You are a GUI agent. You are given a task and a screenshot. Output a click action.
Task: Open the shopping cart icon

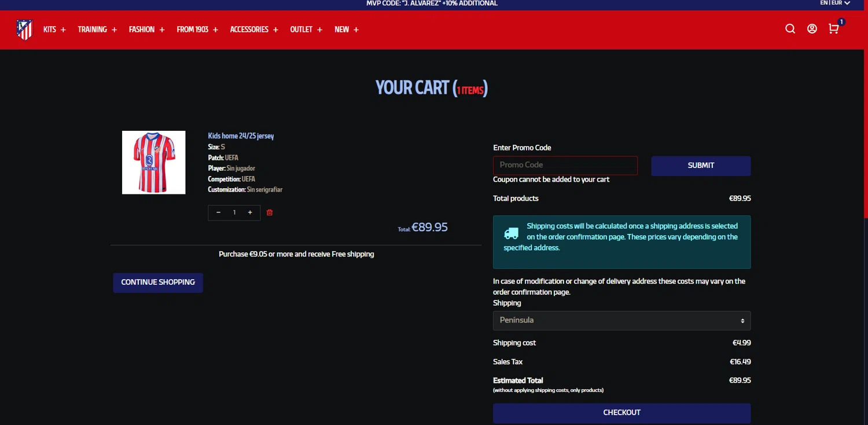(833, 29)
